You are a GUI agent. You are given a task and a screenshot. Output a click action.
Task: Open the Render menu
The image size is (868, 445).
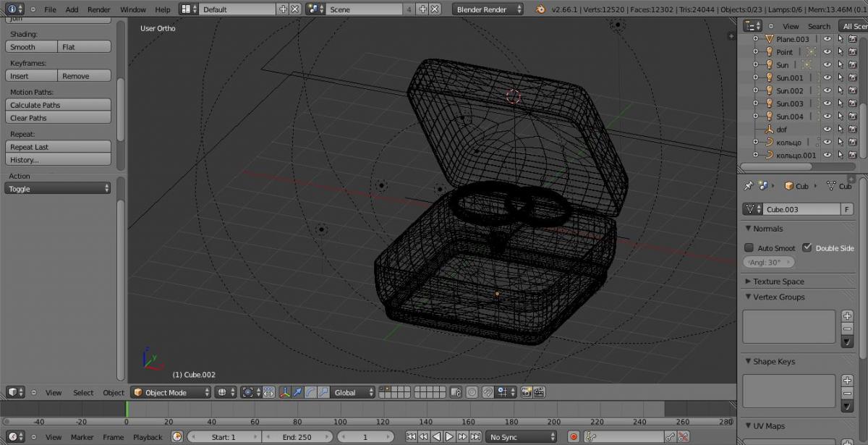99,9
